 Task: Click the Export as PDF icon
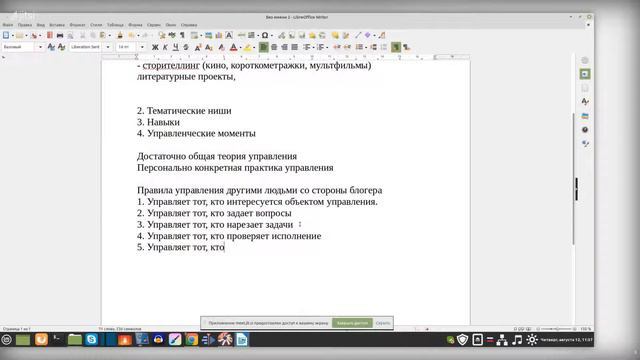50,36
